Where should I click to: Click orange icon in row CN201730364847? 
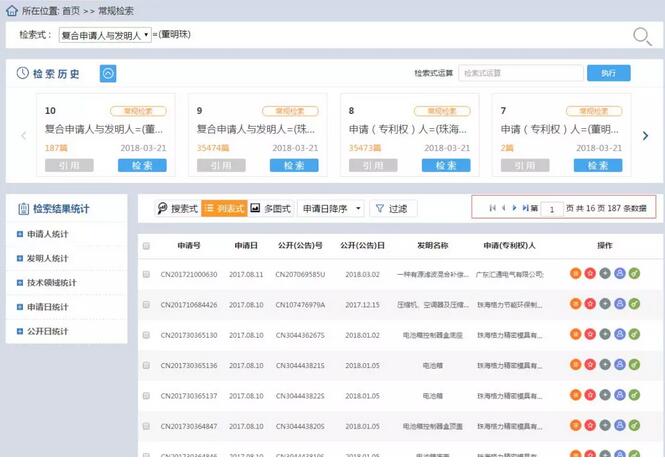[x=576, y=425]
